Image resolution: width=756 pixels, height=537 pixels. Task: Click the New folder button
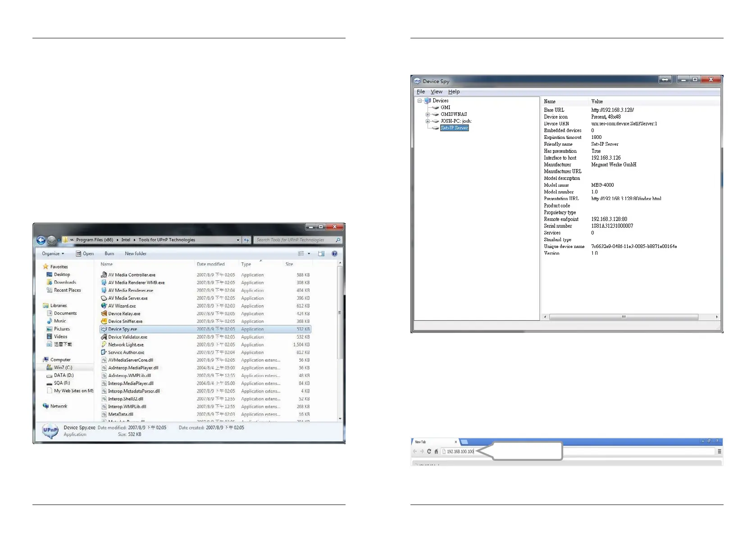pos(136,254)
